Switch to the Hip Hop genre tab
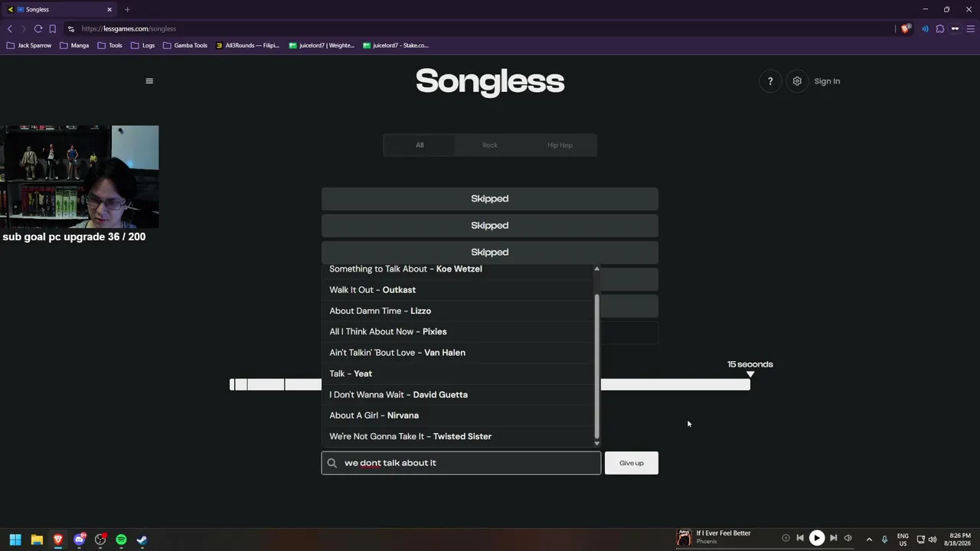This screenshot has width=980, height=551. 560,145
